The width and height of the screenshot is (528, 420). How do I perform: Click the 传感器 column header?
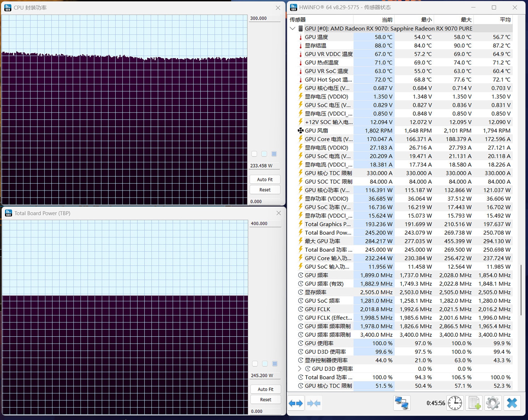click(297, 20)
